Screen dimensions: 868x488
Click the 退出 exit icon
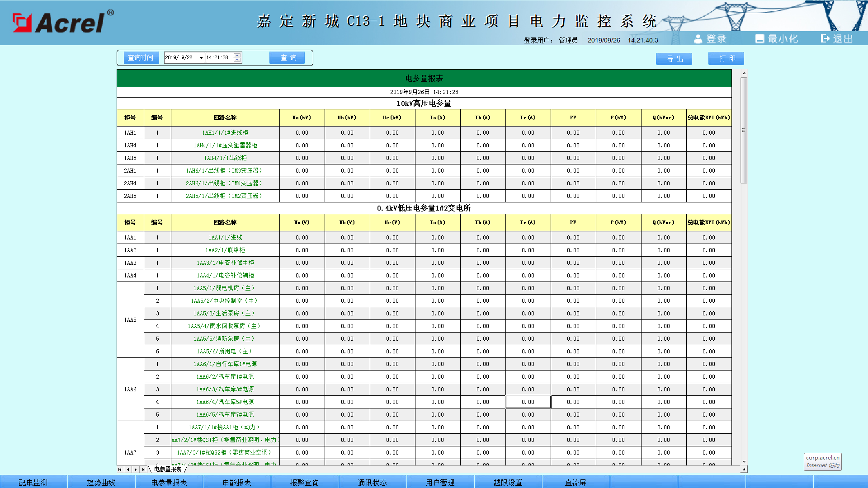pos(826,39)
